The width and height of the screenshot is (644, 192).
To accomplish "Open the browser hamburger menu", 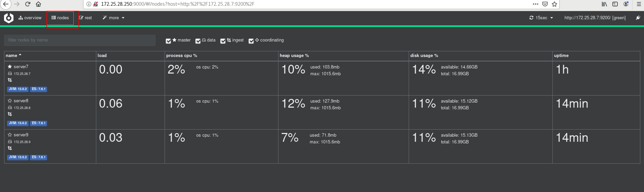I will point(639,4).
